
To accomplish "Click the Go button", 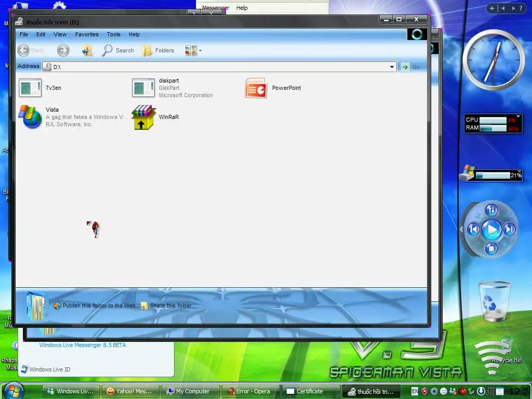I will [x=411, y=67].
